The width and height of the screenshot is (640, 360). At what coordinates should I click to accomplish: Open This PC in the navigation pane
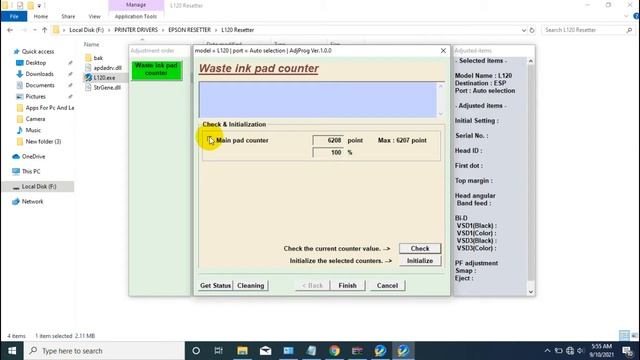click(x=31, y=171)
